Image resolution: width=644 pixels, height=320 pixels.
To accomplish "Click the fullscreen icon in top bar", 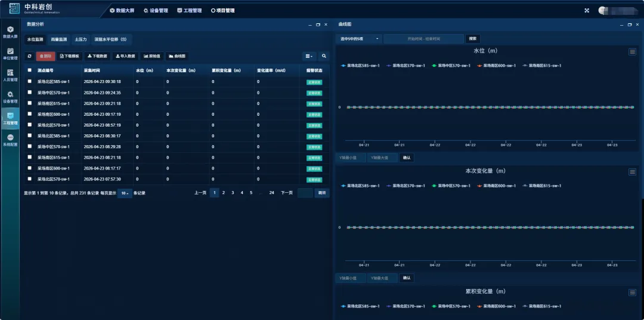I will (587, 10).
